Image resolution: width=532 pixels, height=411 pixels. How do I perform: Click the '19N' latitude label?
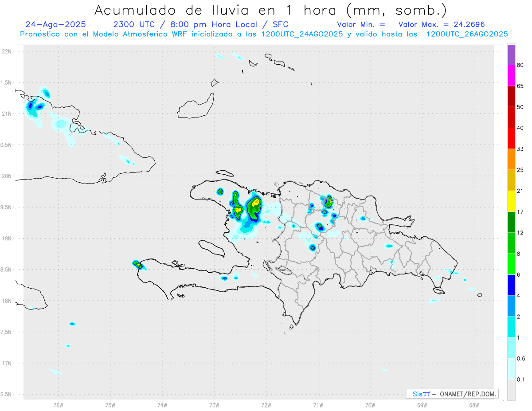click(6, 239)
